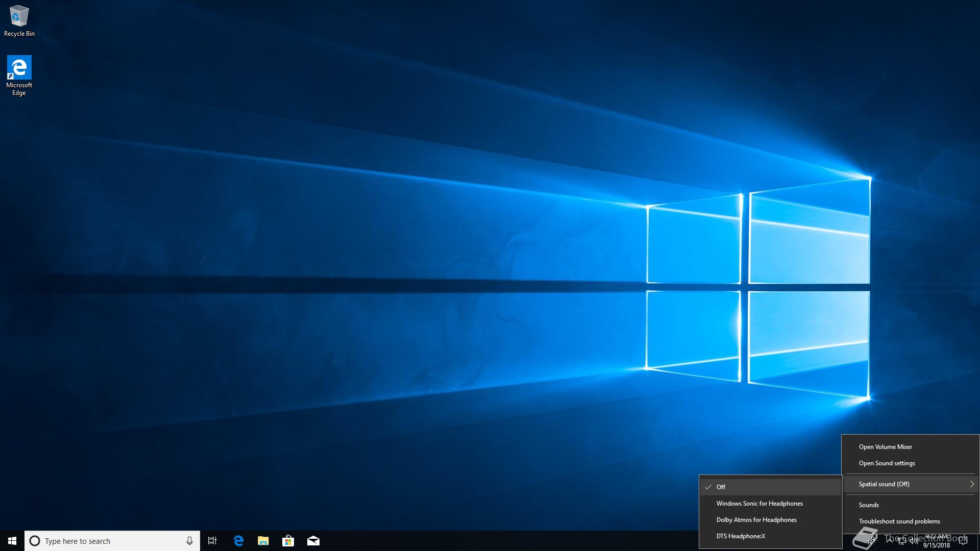Viewport: 980px width, 551px height.
Task: Open the Mail app from the taskbar
Action: pyautogui.click(x=313, y=541)
